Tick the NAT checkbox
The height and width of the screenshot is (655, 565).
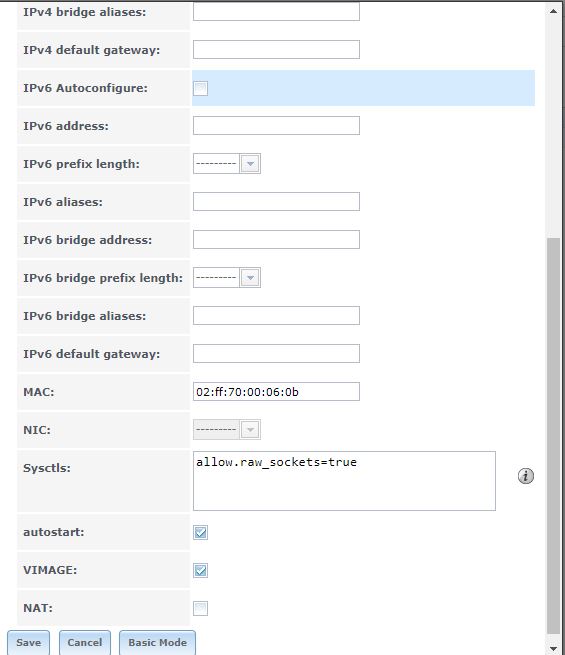200,608
